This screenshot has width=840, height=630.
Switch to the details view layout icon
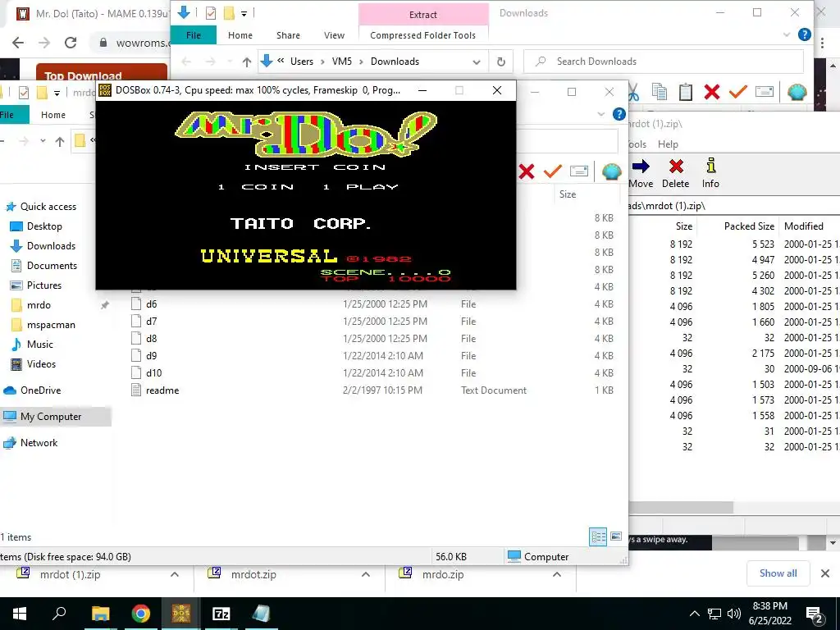pyautogui.click(x=598, y=536)
